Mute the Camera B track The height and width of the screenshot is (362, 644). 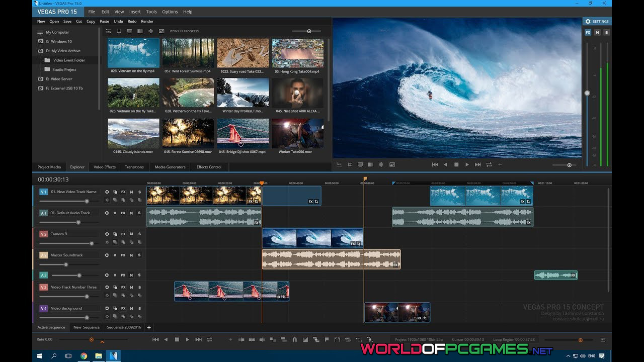(x=131, y=234)
